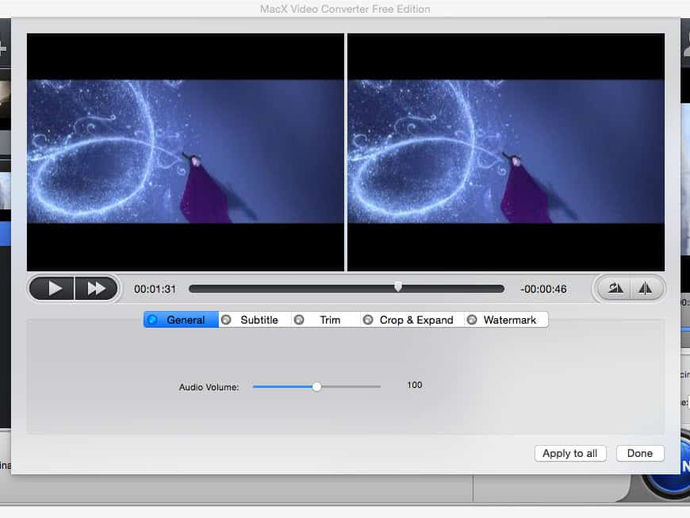This screenshot has width=690, height=518.
Task: Play the video preview
Action: [52, 289]
